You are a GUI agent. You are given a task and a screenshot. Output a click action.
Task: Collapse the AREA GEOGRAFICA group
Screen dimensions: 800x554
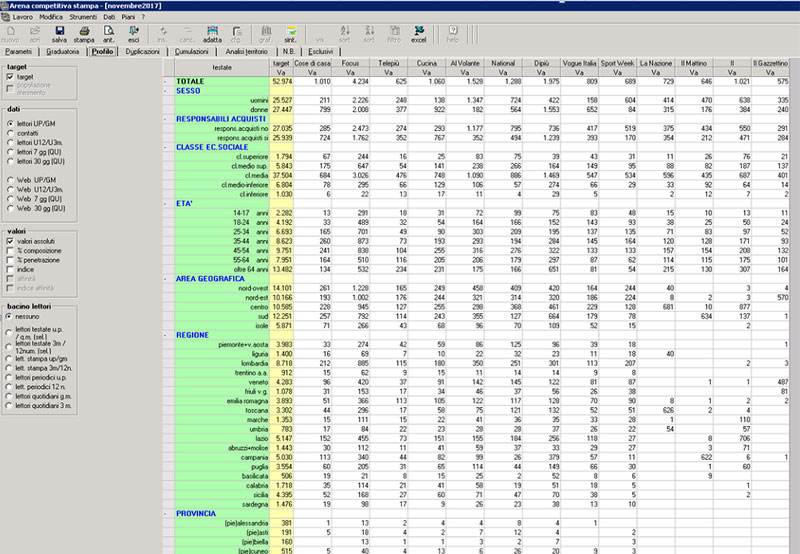[166, 278]
